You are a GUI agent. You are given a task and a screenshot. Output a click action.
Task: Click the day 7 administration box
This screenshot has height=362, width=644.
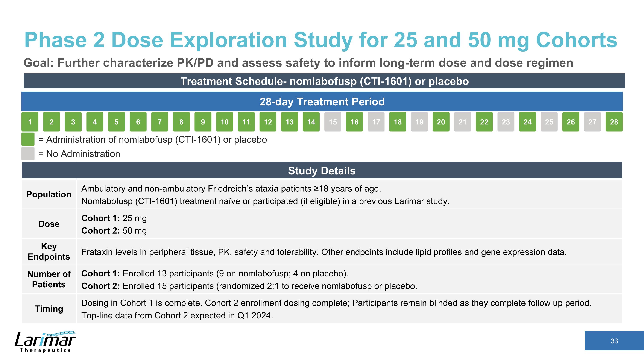coord(159,122)
